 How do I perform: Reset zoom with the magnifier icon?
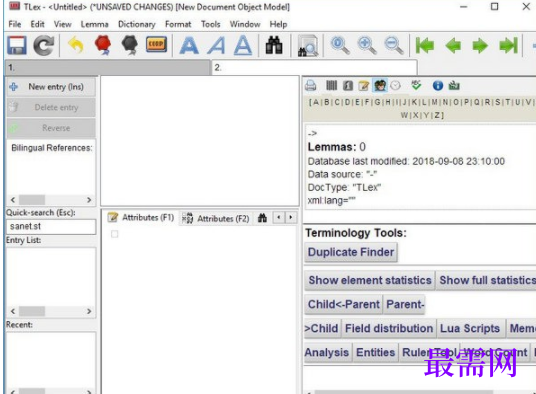340,45
